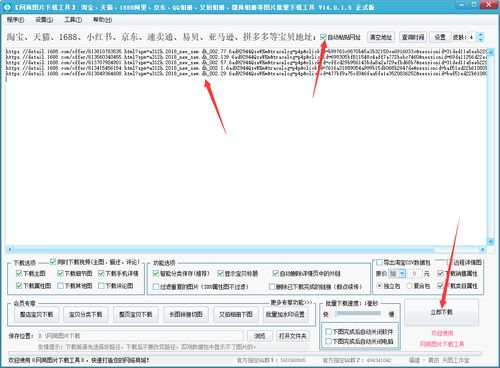The height and width of the screenshot is (368, 500).
Task: Click 又拍相册下图 button
Action: 236,314
